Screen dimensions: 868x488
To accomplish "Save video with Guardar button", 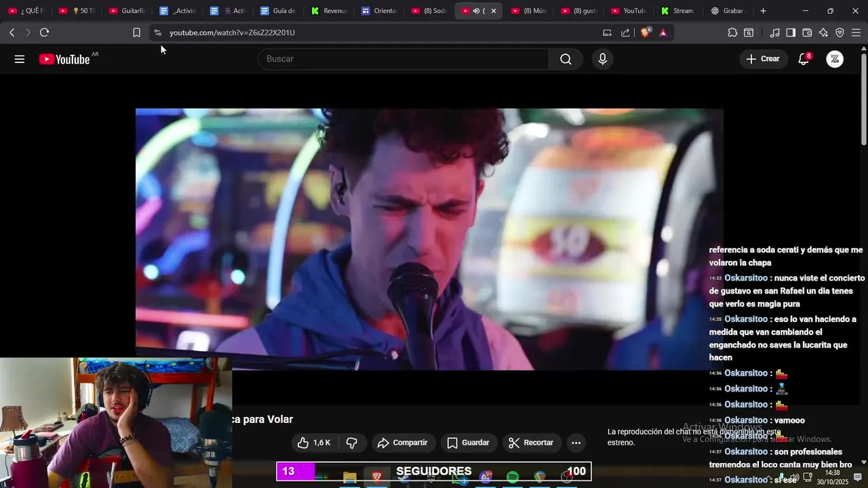I will click(469, 443).
